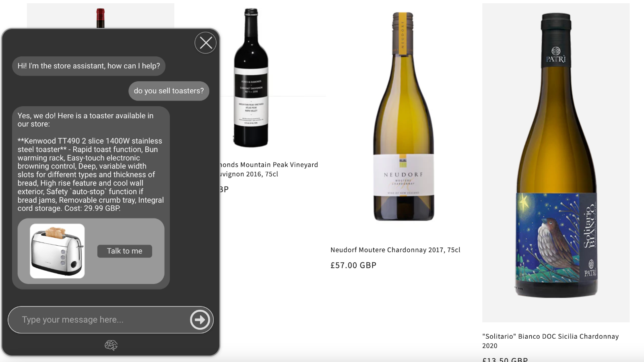Send message with the arrow icon
644x362 pixels.
click(200, 320)
